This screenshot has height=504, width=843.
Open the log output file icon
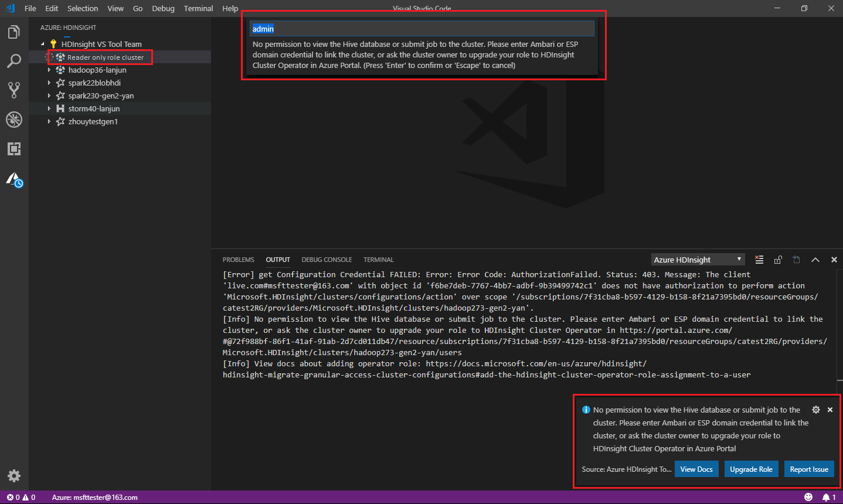796,259
